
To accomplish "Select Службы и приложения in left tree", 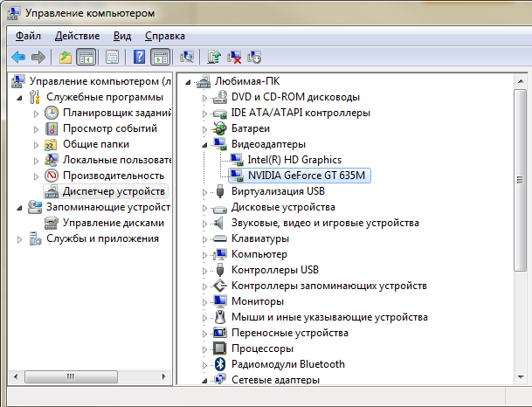I will (x=102, y=238).
